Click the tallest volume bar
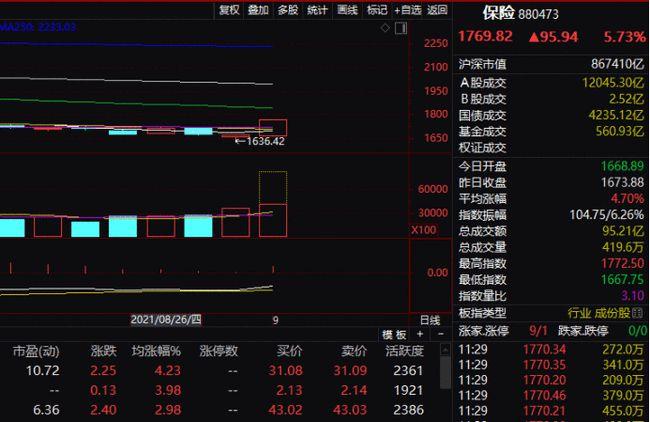The width and height of the screenshot is (650, 422). [x=273, y=204]
